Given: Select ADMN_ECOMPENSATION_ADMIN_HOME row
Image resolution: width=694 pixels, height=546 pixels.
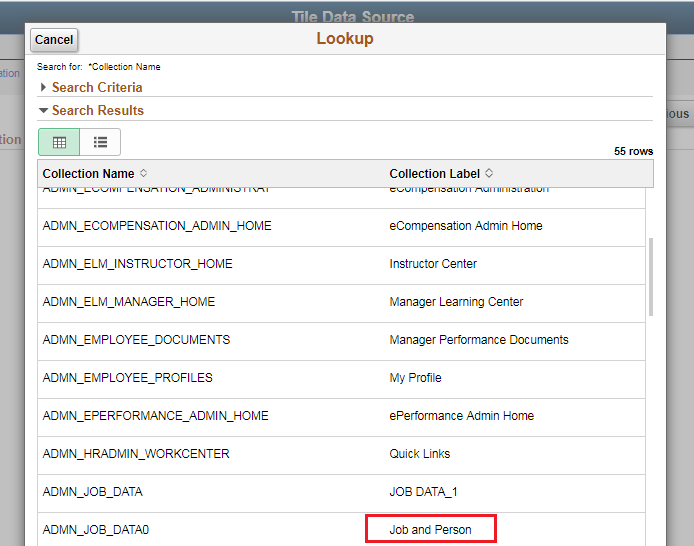Looking at the screenshot, I should [x=157, y=226].
